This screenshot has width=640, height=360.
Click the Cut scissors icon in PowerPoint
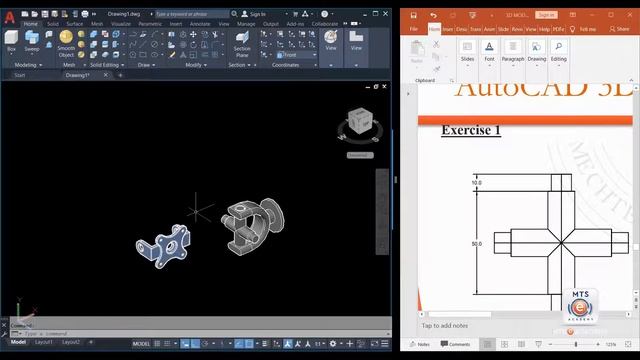[x=436, y=44]
